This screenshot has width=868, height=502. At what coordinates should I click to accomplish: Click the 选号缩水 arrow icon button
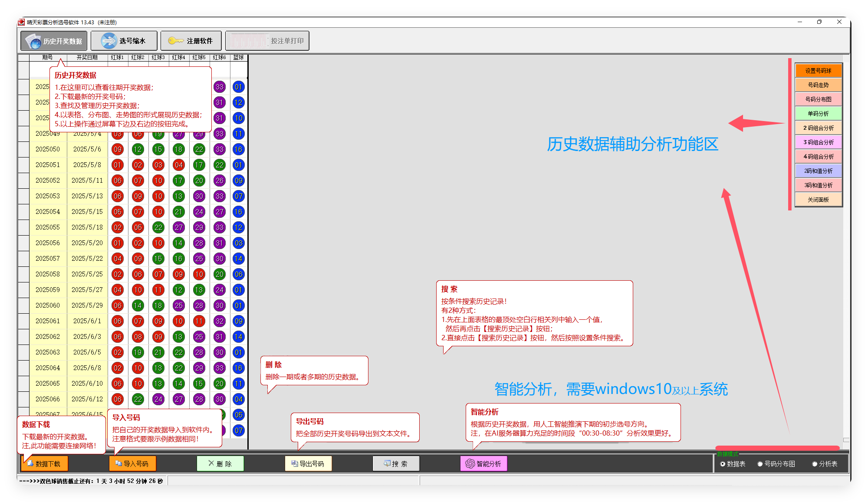coord(124,41)
